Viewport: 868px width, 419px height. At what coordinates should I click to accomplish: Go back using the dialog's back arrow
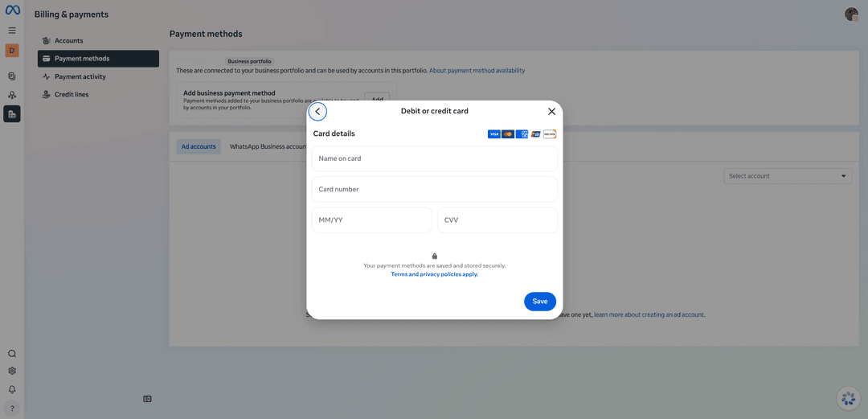point(317,112)
